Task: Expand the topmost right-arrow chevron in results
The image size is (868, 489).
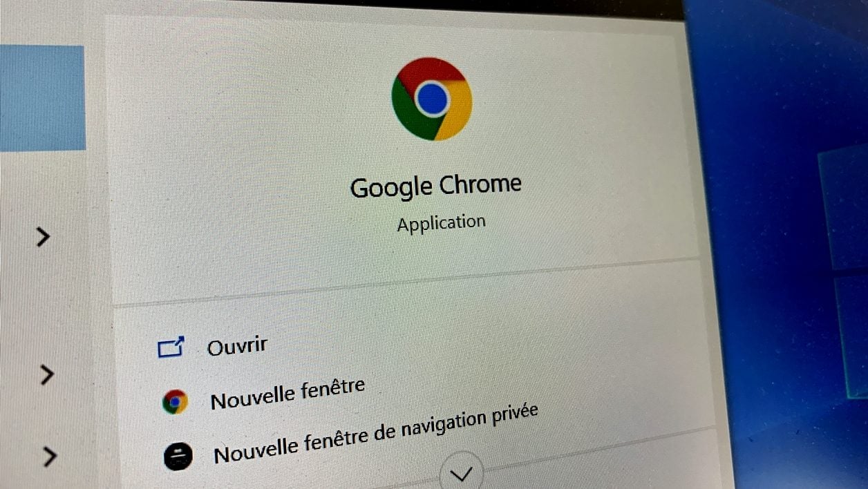Action: (x=44, y=237)
